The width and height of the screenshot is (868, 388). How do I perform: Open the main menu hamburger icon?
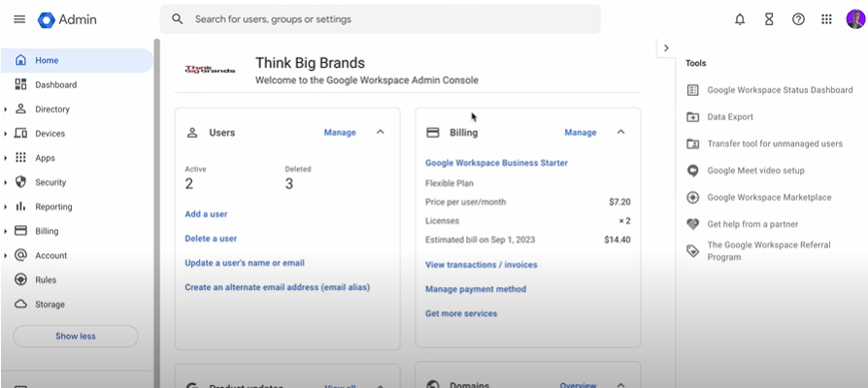[x=17, y=19]
